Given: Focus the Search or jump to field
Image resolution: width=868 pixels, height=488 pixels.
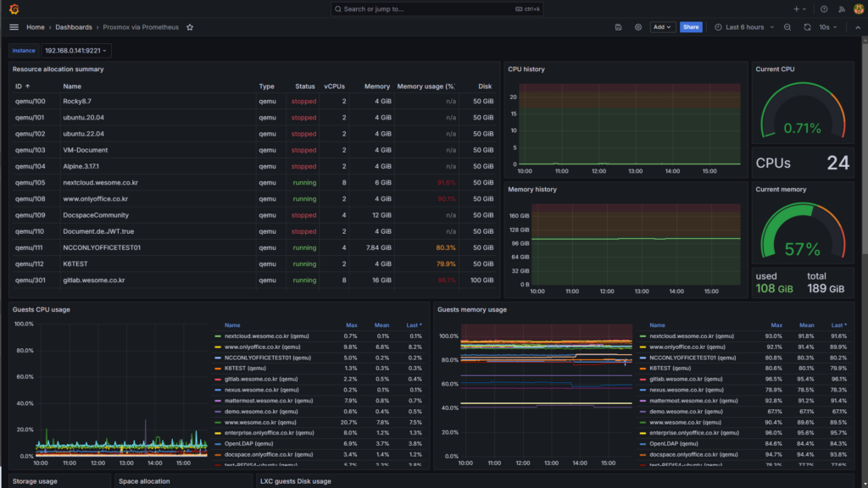Looking at the screenshot, I should click(x=437, y=8).
